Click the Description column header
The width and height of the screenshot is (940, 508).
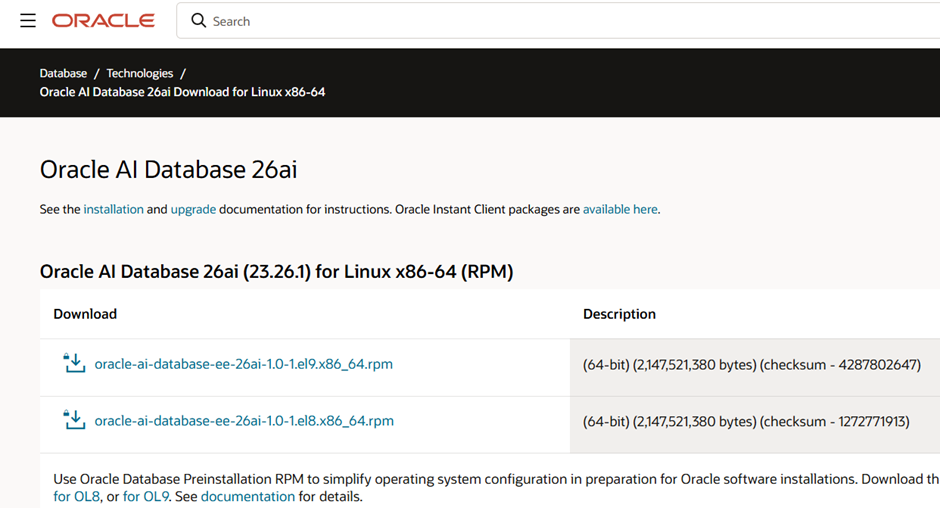pyautogui.click(x=619, y=314)
